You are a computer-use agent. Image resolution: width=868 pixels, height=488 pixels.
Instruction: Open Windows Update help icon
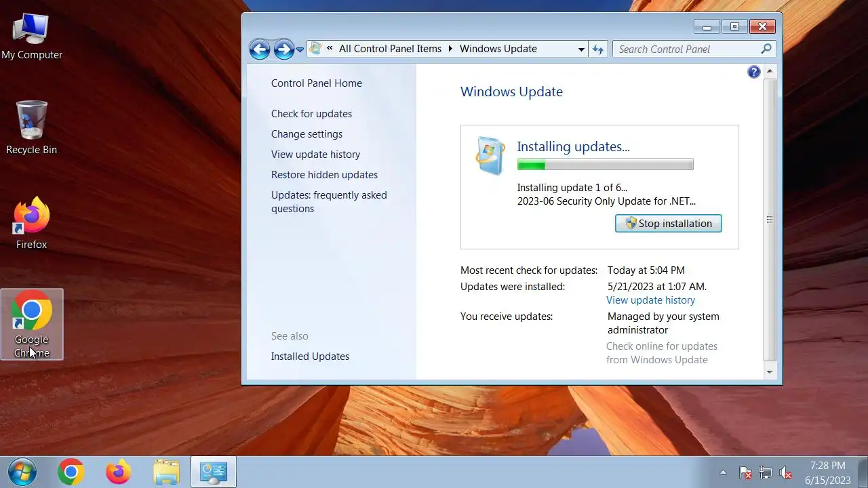[753, 73]
